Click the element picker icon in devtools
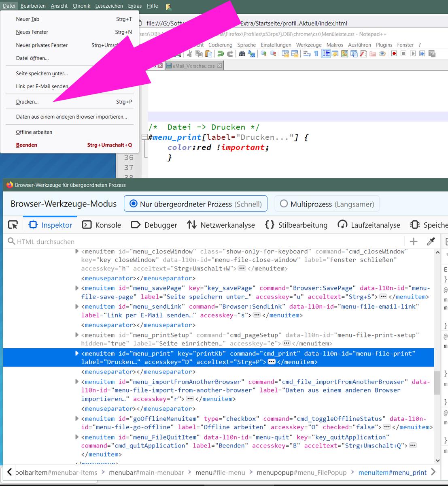Screen dimensions: 448x486 click(x=13, y=225)
